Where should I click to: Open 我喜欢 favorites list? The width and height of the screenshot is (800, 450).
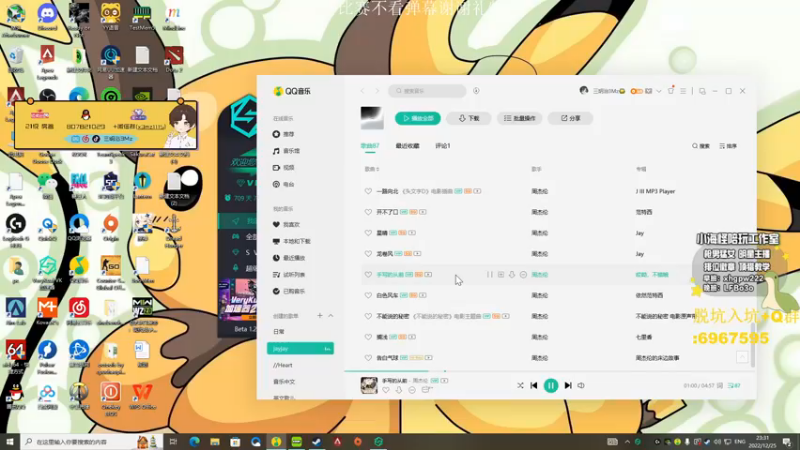pos(286,224)
